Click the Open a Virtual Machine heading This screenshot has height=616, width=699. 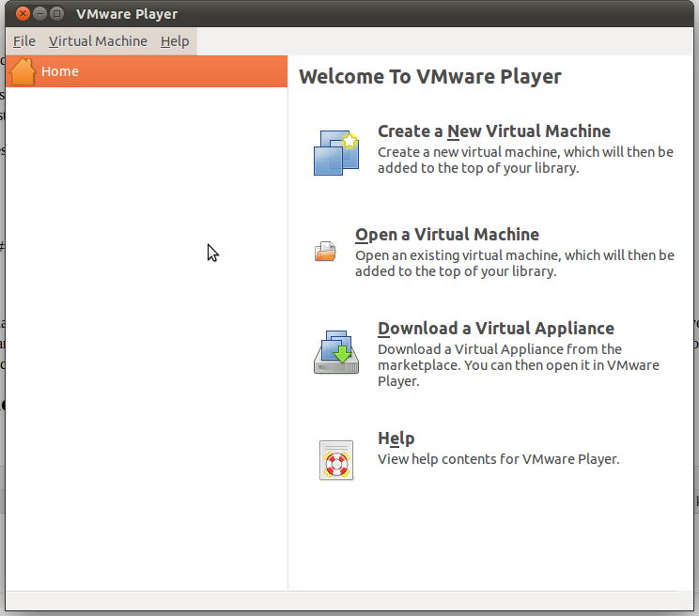point(447,235)
